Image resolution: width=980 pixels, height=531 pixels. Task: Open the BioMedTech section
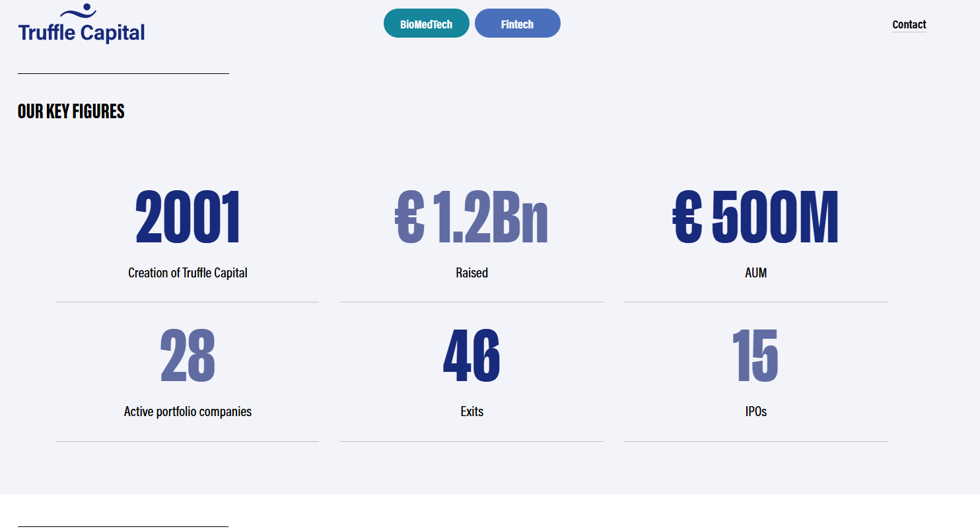426,24
